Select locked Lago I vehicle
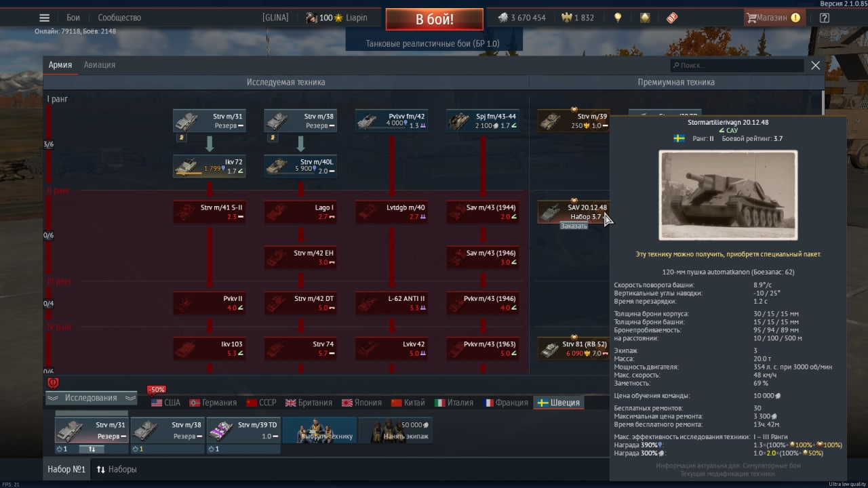This screenshot has width=868, height=488. 300,212
